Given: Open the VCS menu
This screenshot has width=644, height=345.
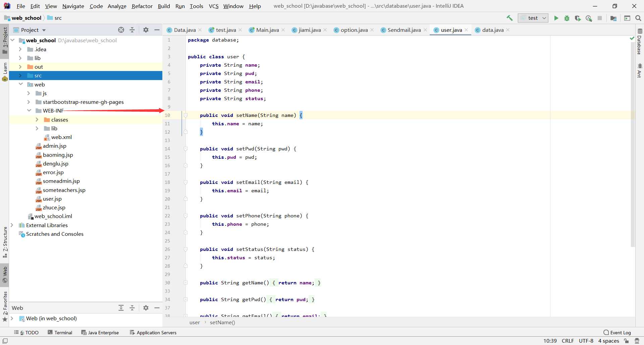Looking at the screenshot, I should (x=214, y=6).
